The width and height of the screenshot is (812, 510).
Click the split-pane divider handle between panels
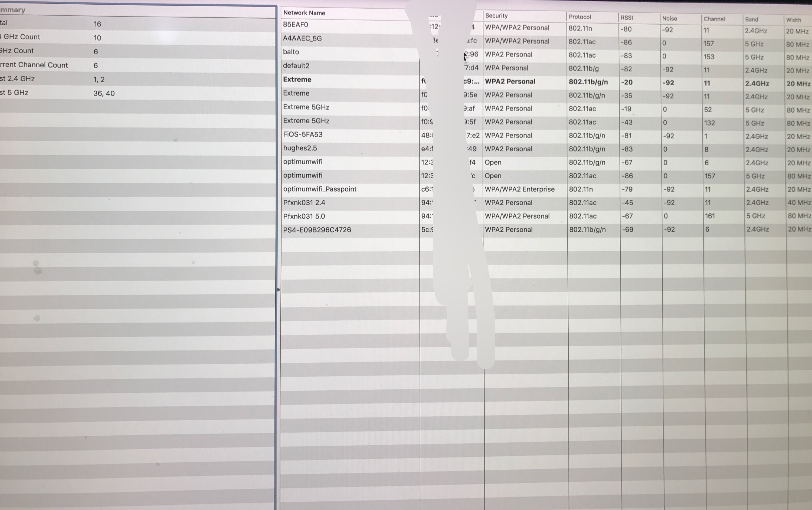coord(278,289)
